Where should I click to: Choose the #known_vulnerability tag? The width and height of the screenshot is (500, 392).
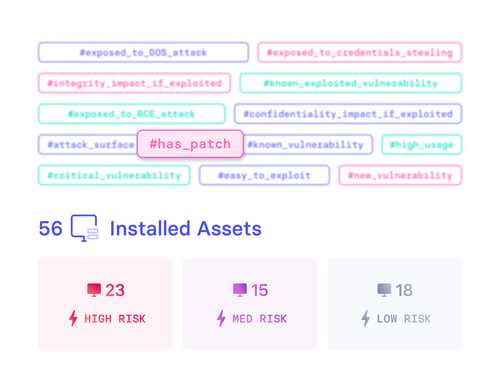(x=308, y=144)
